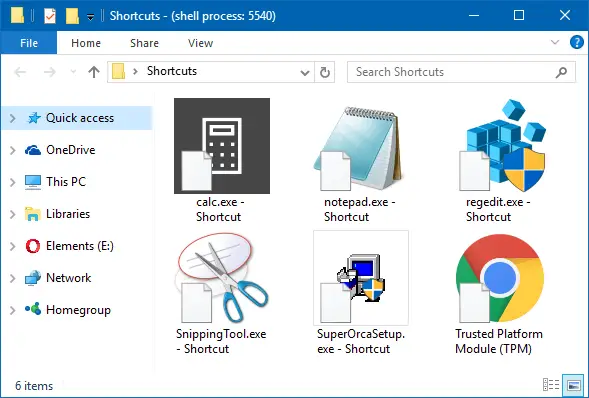Click the This PC monitor icon
The width and height of the screenshot is (589, 398).
click(x=33, y=182)
